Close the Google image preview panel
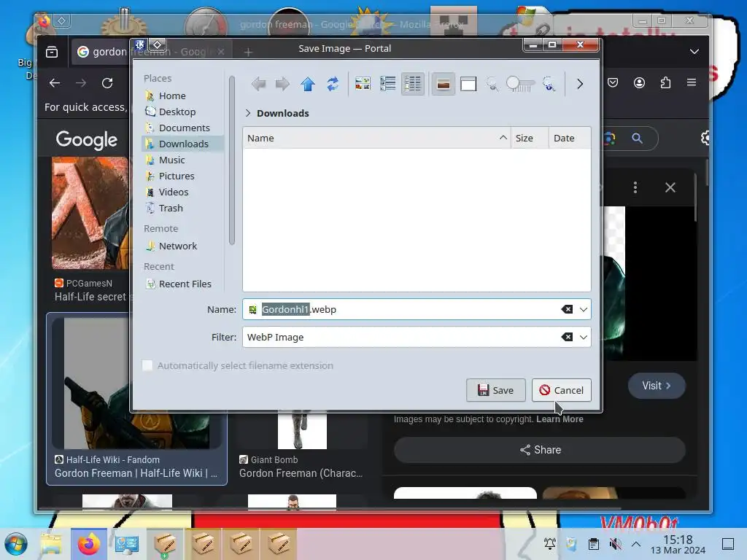 point(670,187)
